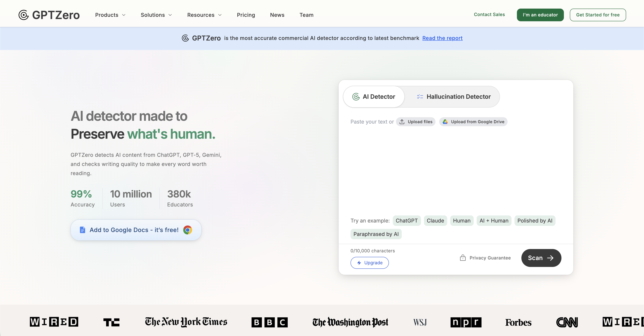Click the Google Drive icon in upload button

445,122
